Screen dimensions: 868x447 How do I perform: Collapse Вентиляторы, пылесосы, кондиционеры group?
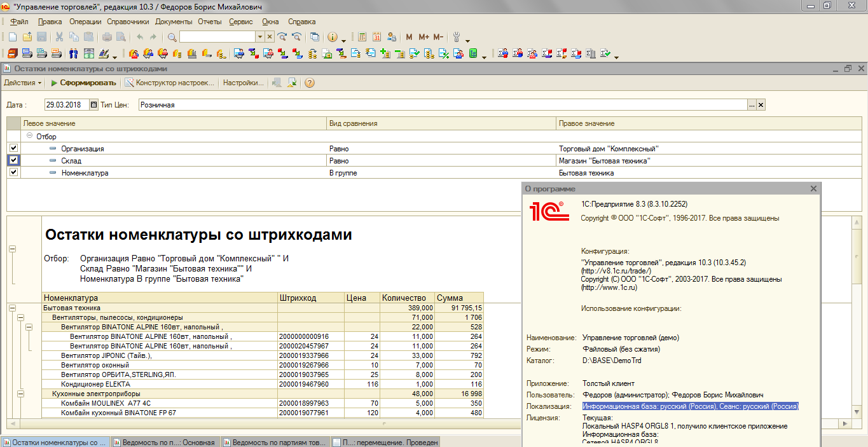click(20, 317)
